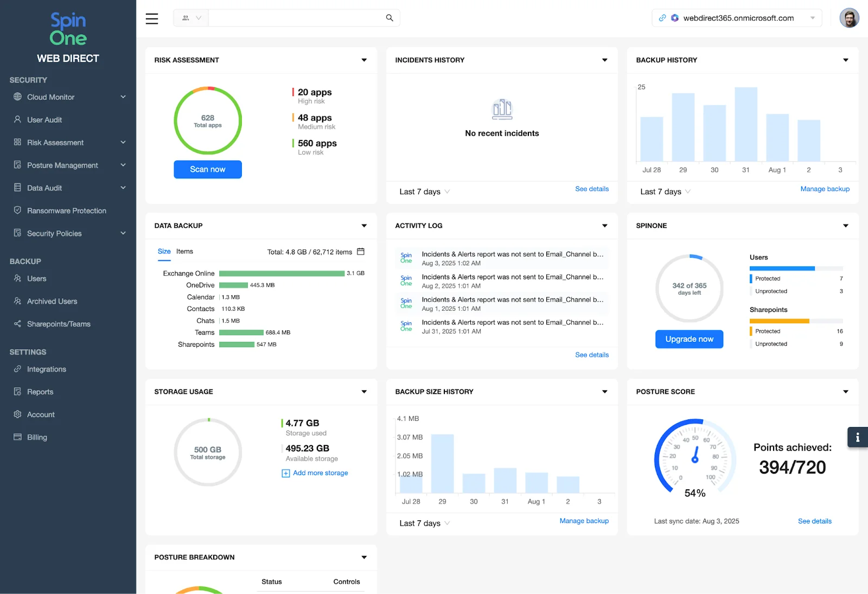Image resolution: width=868 pixels, height=594 pixels.
Task: Open Cloud Monitor from the sidebar
Action: pos(50,97)
